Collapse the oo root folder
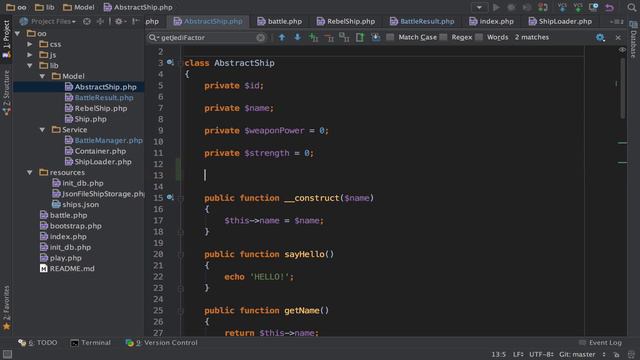Viewport: 640px width, 360px height. (x=18, y=33)
